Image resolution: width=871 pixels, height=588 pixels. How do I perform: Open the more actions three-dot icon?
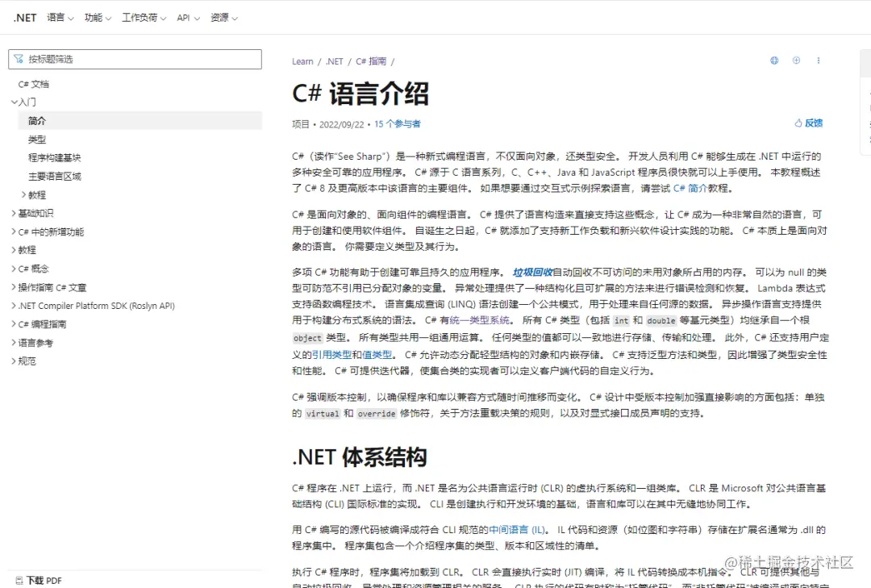tap(819, 60)
